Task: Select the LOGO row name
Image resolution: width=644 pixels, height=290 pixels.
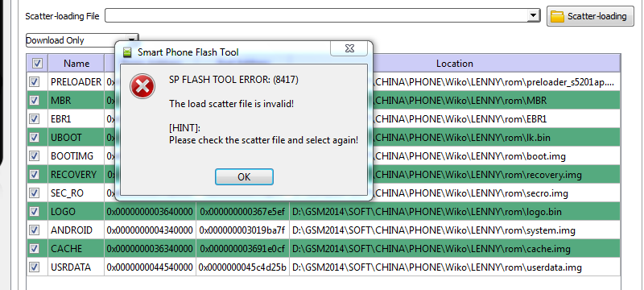Action: 63,212
